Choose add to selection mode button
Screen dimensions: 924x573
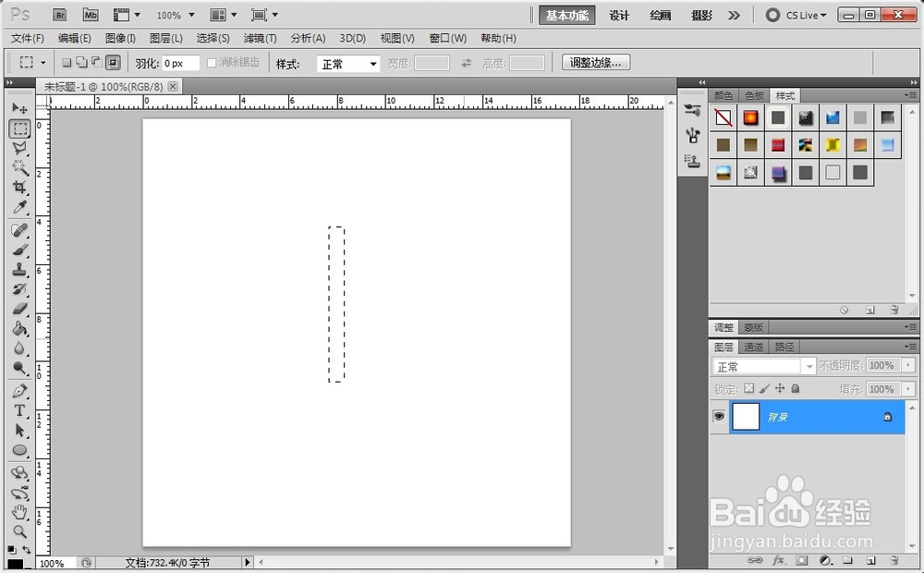tap(82, 62)
